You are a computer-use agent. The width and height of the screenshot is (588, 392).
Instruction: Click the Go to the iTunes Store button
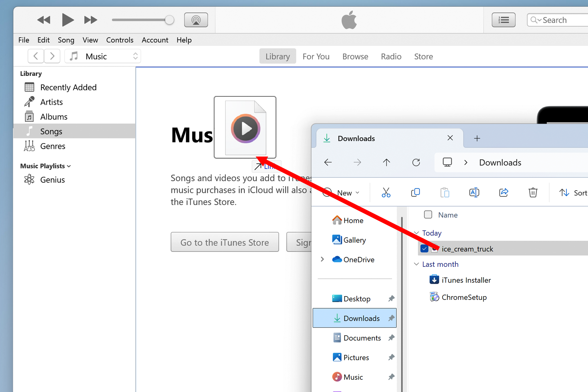tap(225, 242)
